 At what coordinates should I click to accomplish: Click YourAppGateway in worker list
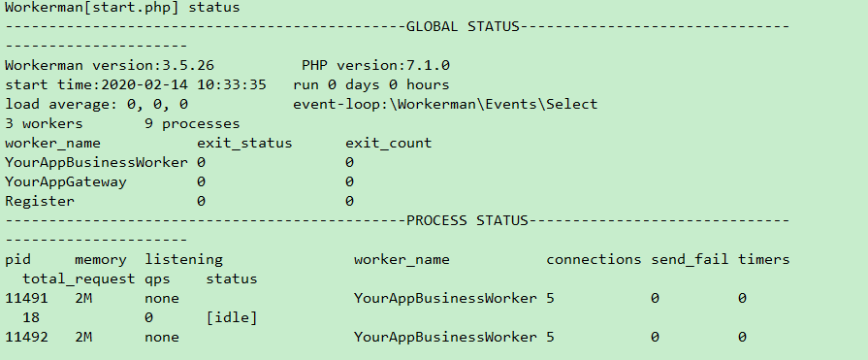(x=66, y=181)
